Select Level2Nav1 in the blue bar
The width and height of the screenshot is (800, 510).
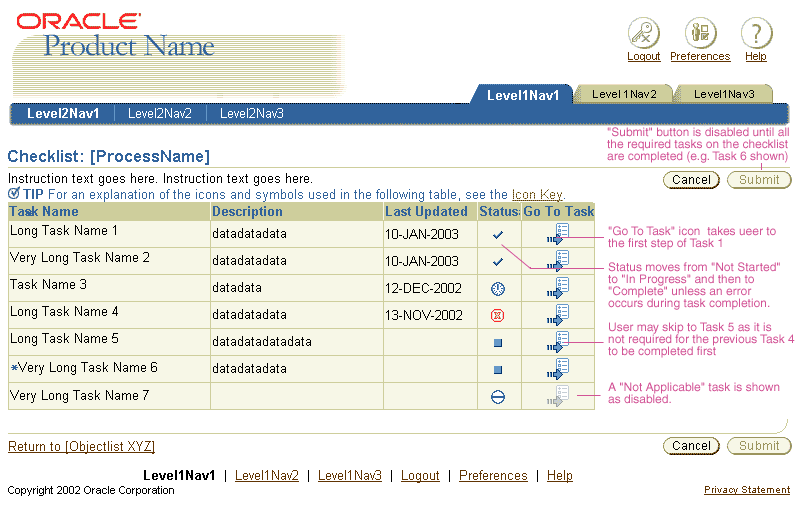tap(63, 113)
